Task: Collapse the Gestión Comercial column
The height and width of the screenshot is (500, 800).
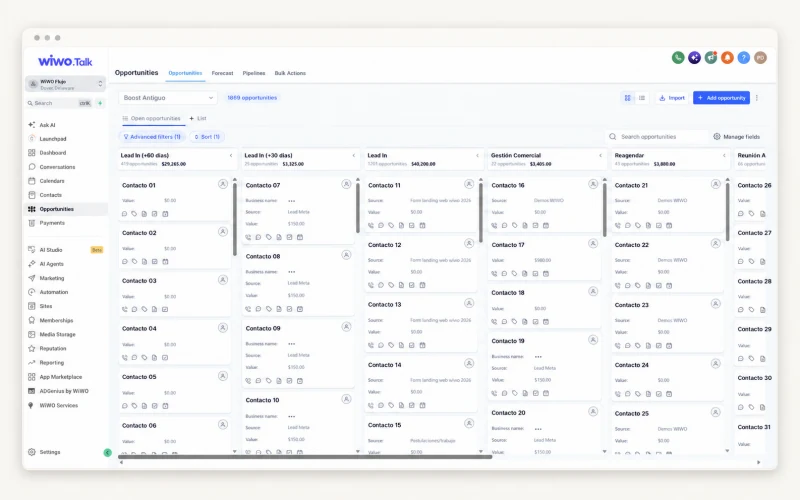Action: click(x=601, y=156)
